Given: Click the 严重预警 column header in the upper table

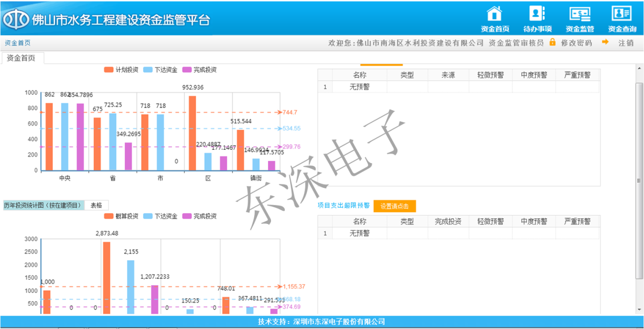Looking at the screenshot, I should click(578, 75).
